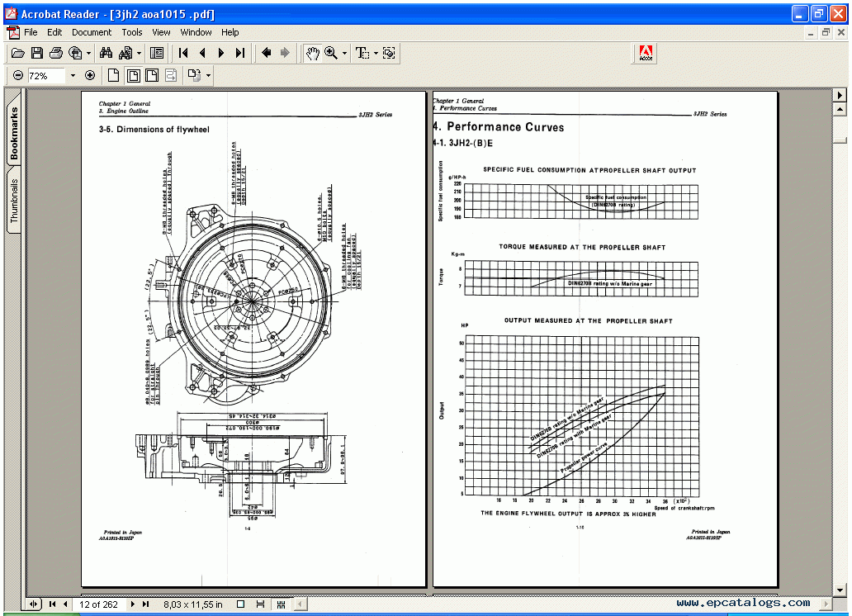The height and width of the screenshot is (616, 852).
Task: Go to next view grey arrow
Action: 285,54
